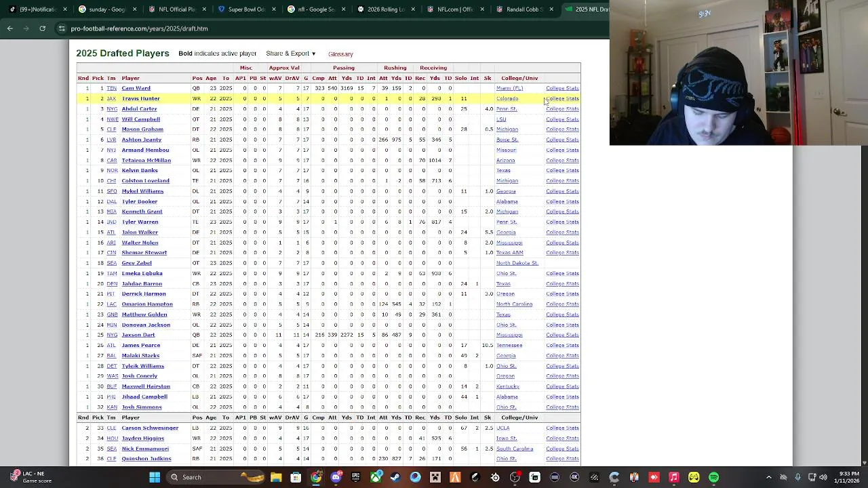Screen dimensions: 868x488
Task: Open the LAC - NE game score widget
Action: pos(32,477)
